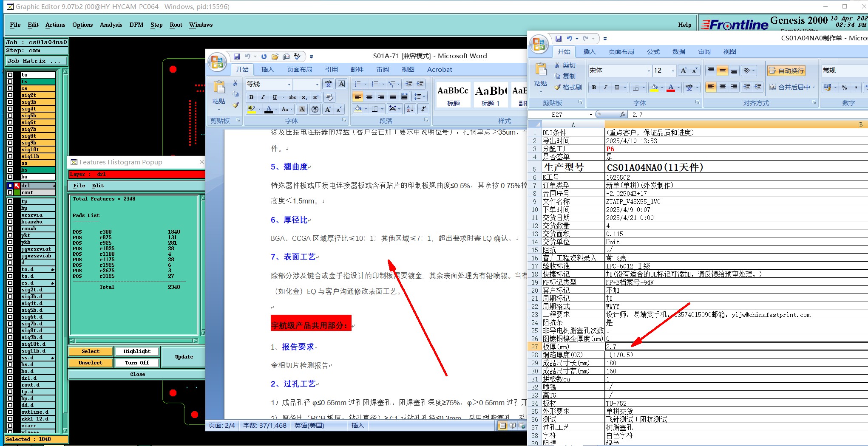Open Analysis menu in Graphic Editor
This screenshot has width=868, height=446.
[111, 25]
